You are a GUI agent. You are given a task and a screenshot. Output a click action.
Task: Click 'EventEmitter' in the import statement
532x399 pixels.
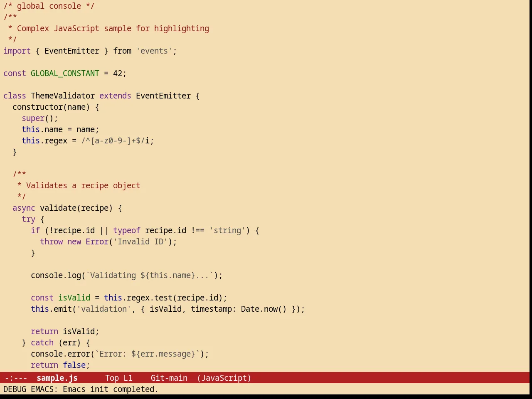pyautogui.click(x=72, y=51)
